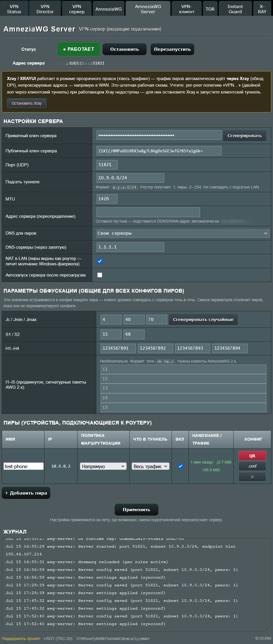Click the Поддержать проект link

coord(21,638)
